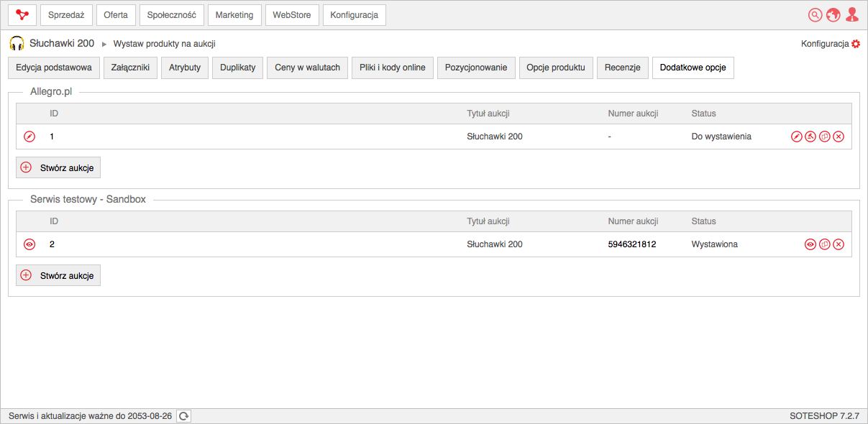The image size is (868, 424).
Task: View auction via eye icon after Wystawiona
Action: coord(810,244)
